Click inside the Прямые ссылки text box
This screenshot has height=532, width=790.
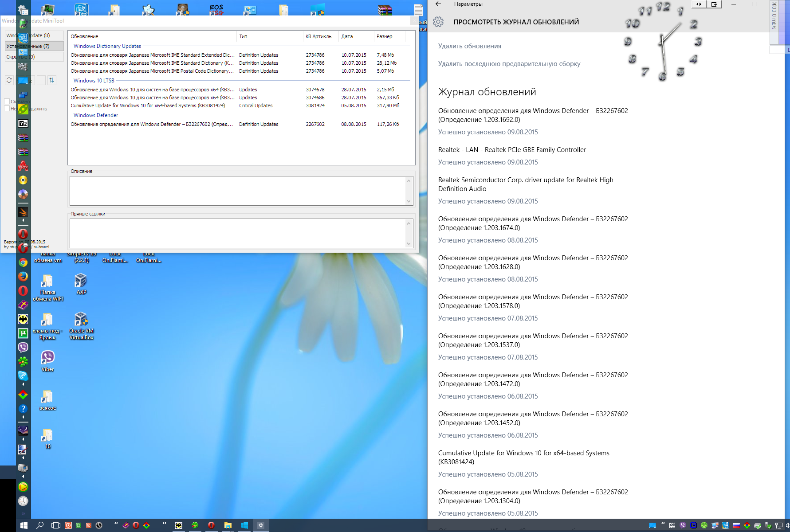coord(237,233)
